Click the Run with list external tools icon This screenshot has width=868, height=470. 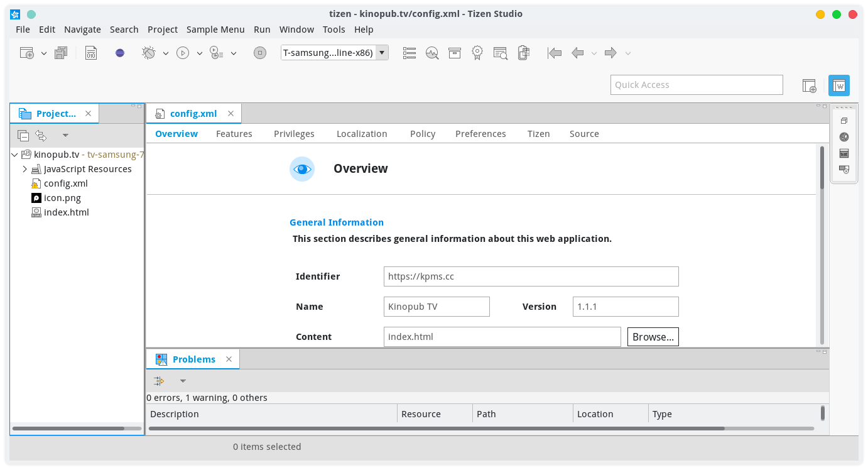tap(217, 53)
